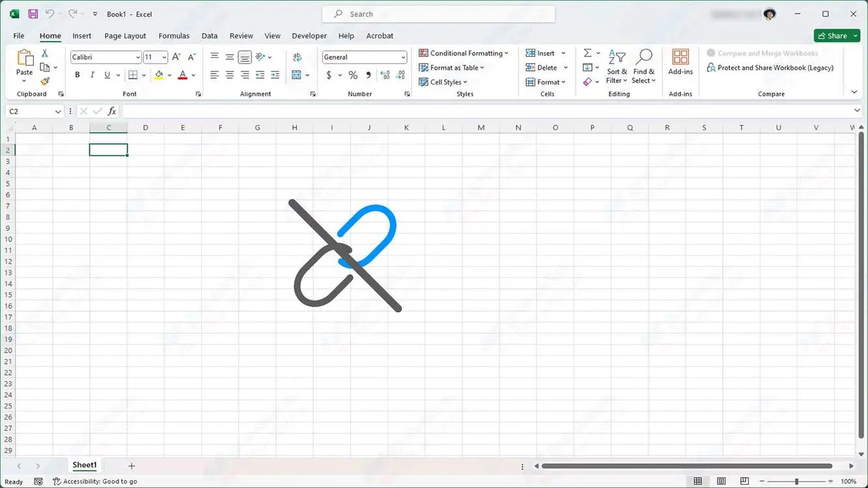This screenshot has width=868, height=488.
Task: Open Conditional Formatting menu
Action: coord(464,53)
